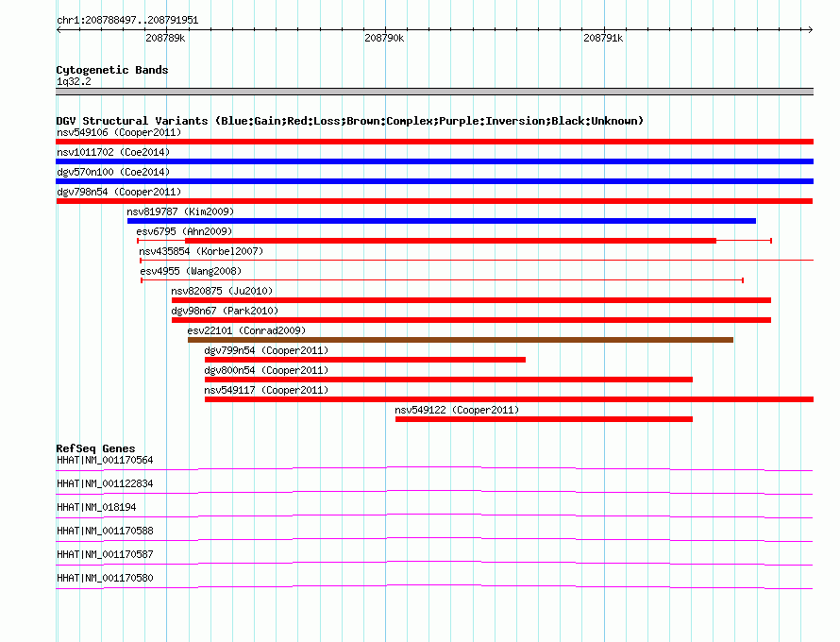
Task: Select the 1q32.2 cytogenetic band bar
Action: pos(434,92)
